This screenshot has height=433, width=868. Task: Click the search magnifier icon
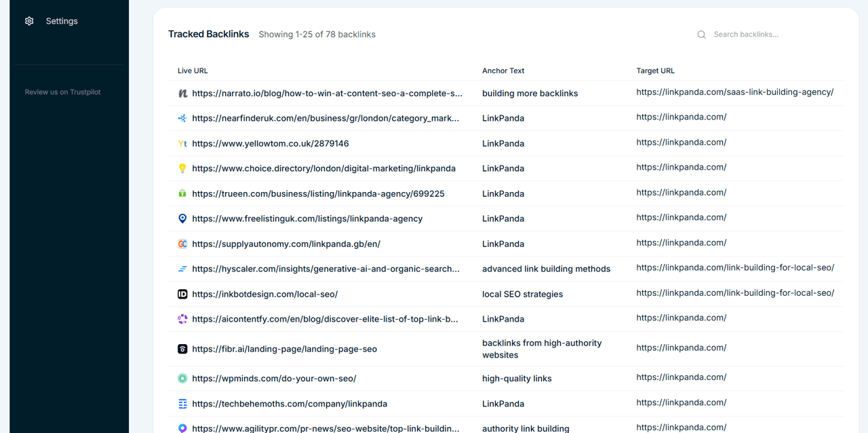click(x=701, y=34)
